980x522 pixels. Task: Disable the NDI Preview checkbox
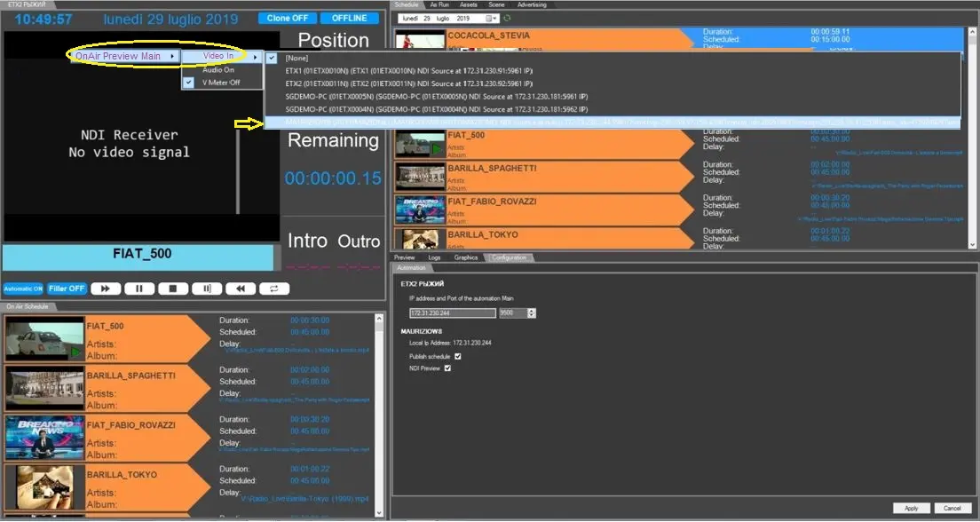pos(447,368)
